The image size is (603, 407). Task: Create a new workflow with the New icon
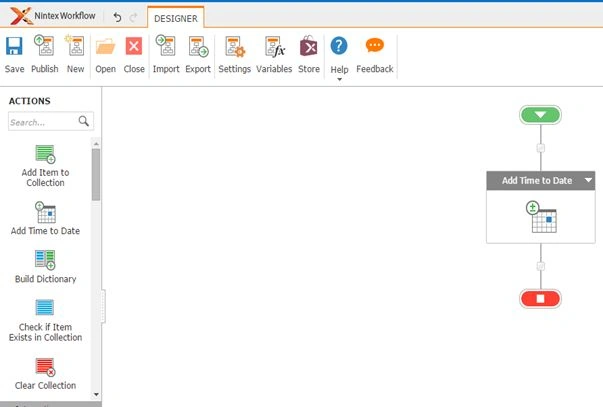point(75,45)
